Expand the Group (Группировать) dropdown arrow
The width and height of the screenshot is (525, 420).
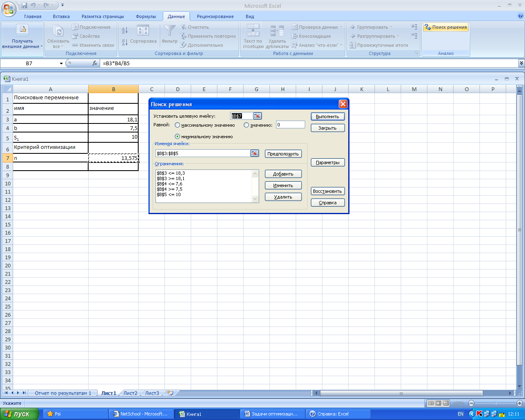391,27
